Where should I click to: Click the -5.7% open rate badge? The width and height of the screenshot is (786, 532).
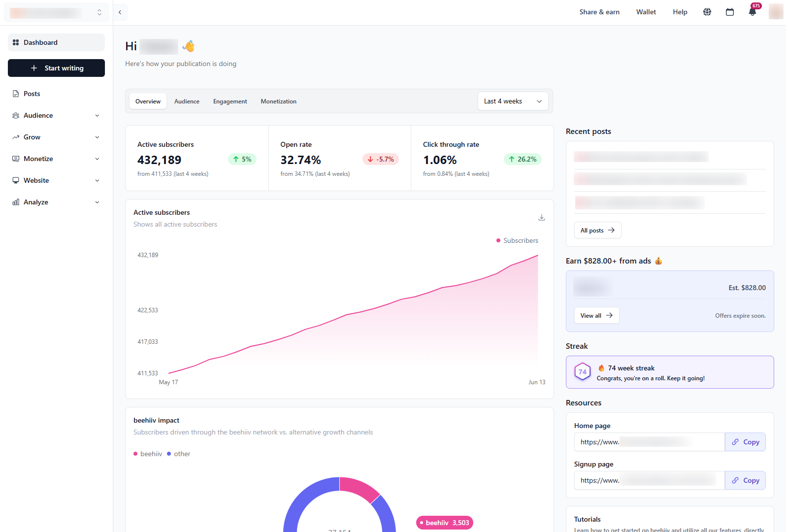[381, 159]
